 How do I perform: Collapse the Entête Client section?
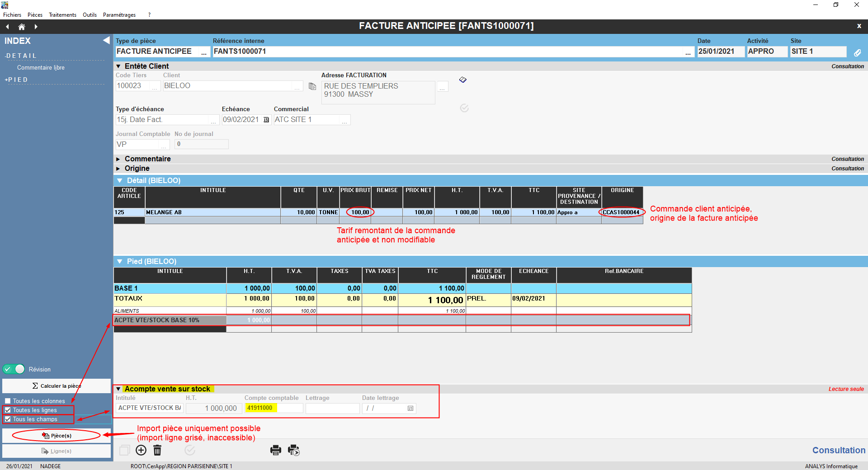click(x=118, y=66)
